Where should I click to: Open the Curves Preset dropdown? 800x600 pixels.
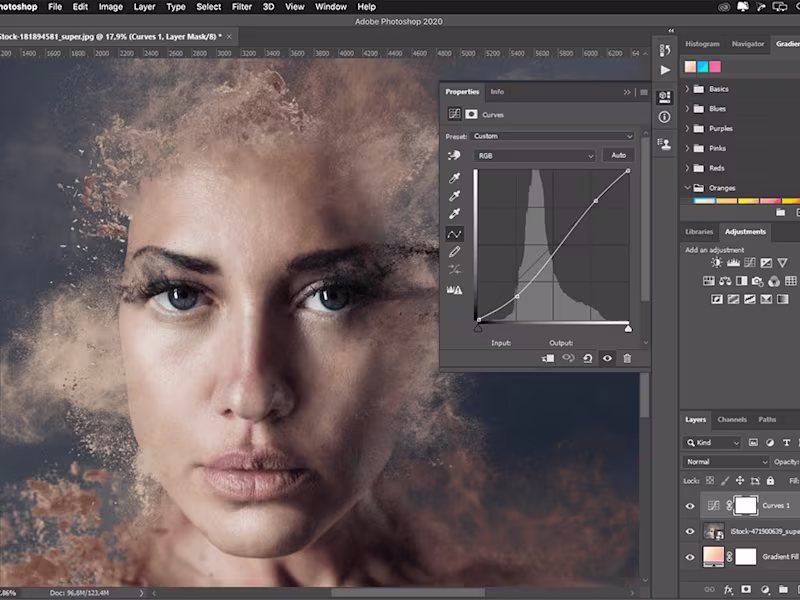pos(552,136)
